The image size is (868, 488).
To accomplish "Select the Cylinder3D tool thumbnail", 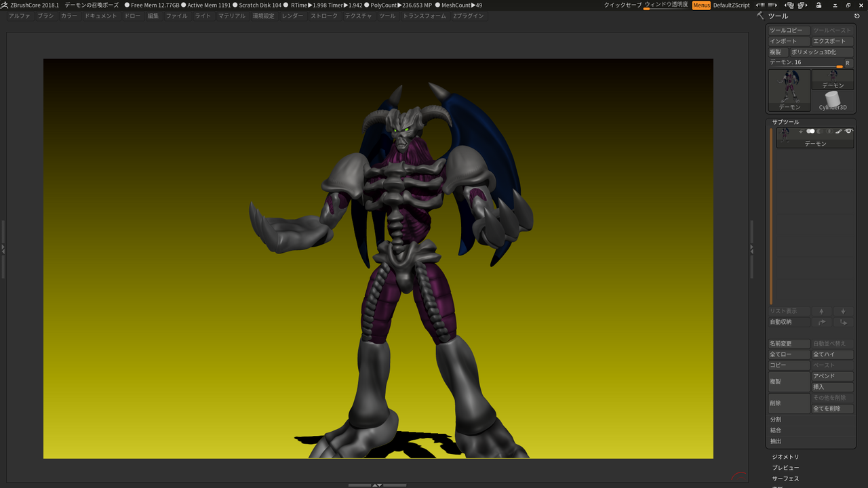I will coord(833,101).
